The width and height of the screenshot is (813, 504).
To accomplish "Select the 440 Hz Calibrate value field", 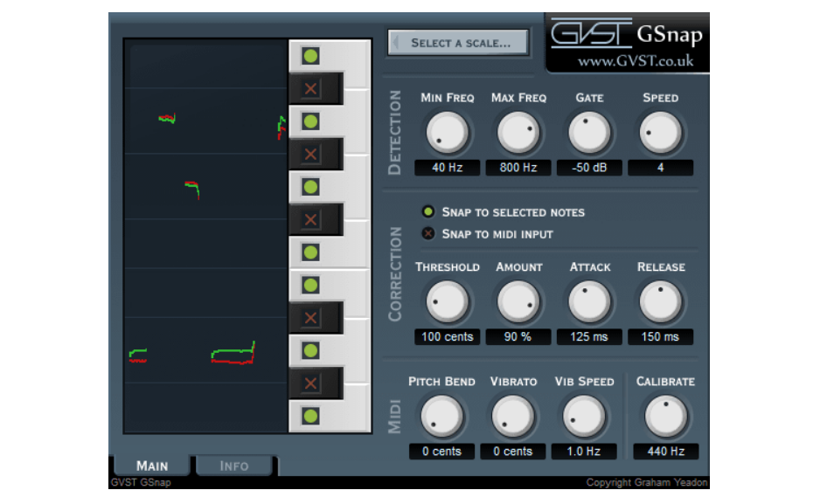I will click(666, 452).
